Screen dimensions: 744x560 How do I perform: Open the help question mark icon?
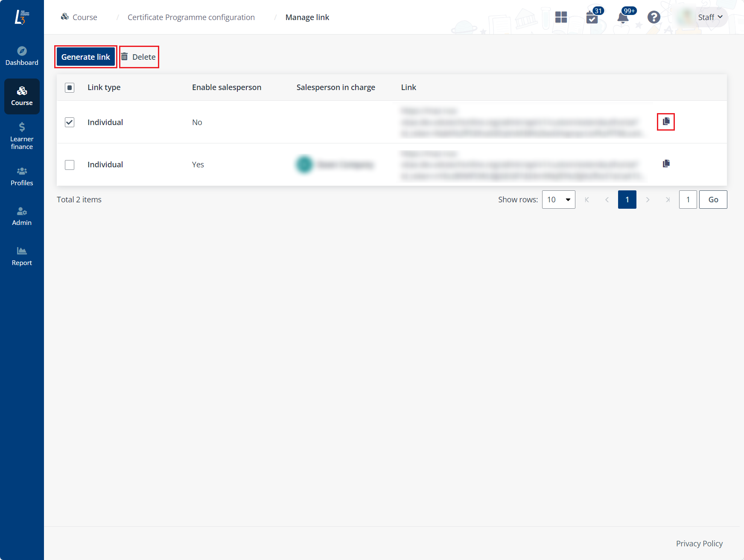pyautogui.click(x=654, y=17)
